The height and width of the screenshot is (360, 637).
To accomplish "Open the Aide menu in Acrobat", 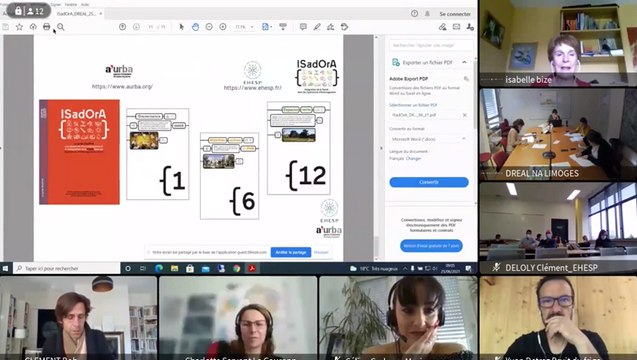I will click(x=85, y=4).
